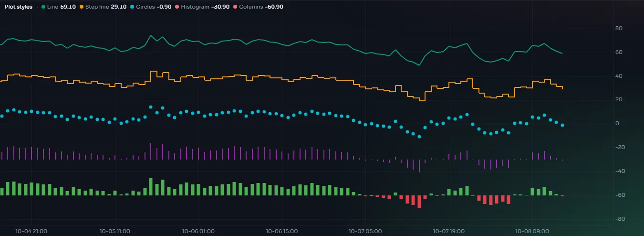The height and width of the screenshot is (236, 644).
Task: Click the -20 price axis label
Action: (x=620, y=148)
